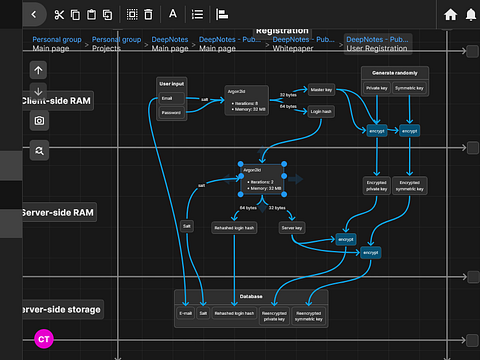Open Personal group Projects breadcrumb
This screenshot has height=360, width=480.
(116, 44)
